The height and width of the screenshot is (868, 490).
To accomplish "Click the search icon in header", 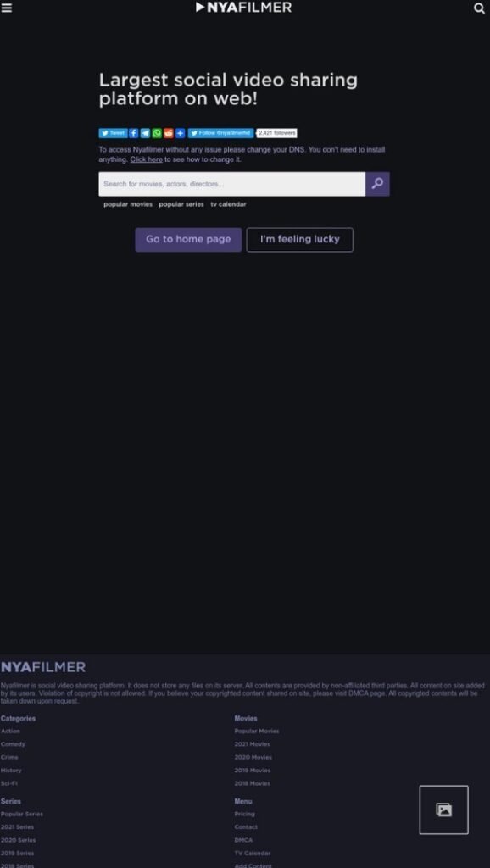I will point(479,8).
